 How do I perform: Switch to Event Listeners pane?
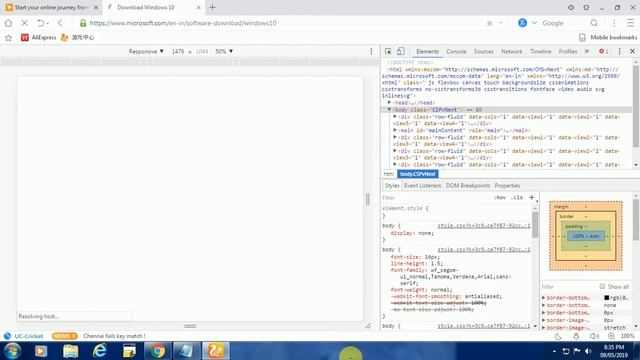(x=422, y=186)
